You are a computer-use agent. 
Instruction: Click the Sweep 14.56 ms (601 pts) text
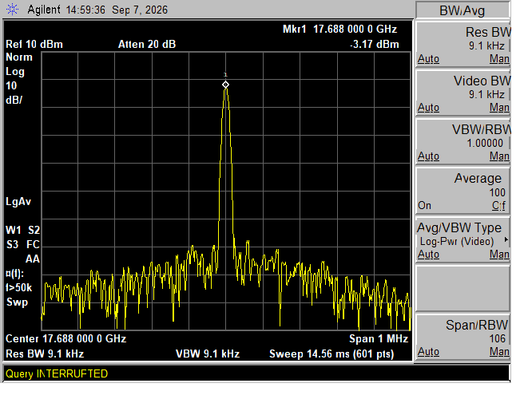click(x=332, y=354)
